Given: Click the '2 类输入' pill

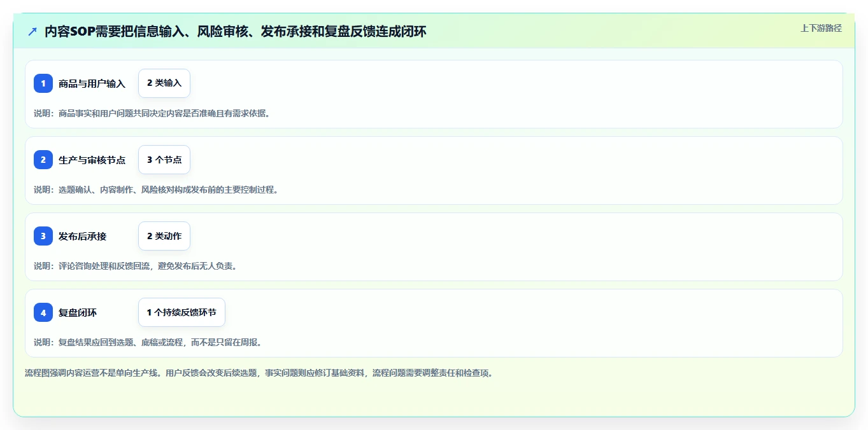Looking at the screenshot, I should tap(164, 83).
